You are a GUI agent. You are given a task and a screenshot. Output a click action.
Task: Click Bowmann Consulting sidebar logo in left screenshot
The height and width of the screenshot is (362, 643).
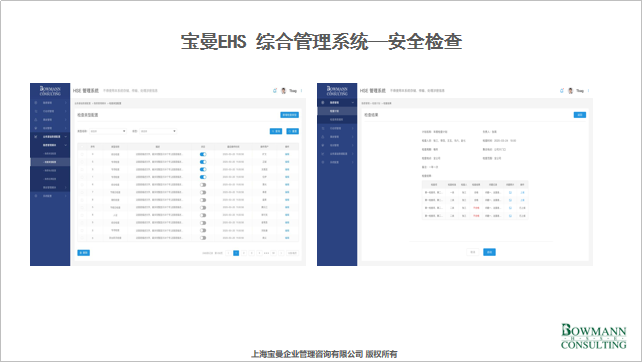pos(50,91)
